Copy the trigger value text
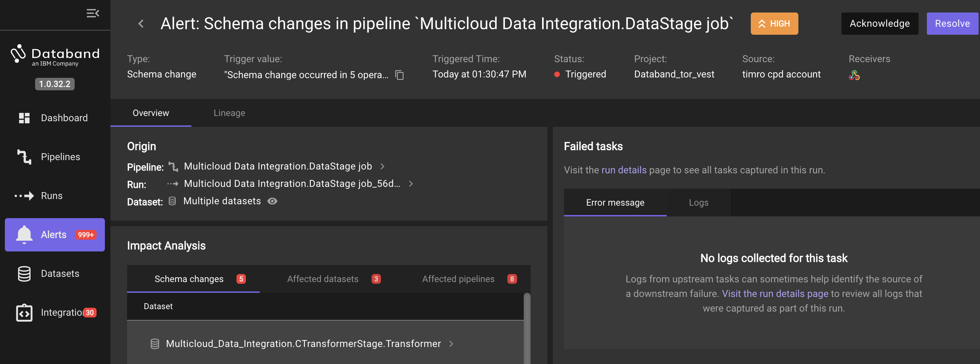The width and height of the screenshot is (980, 364). click(399, 75)
